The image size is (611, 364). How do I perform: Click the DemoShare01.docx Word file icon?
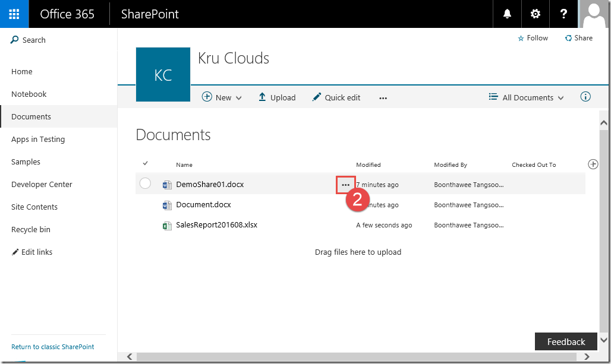pyautogui.click(x=167, y=185)
